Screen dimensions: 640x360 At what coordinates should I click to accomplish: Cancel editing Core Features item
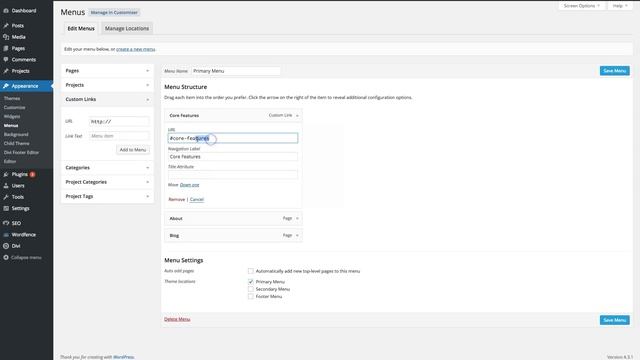[197, 199]
